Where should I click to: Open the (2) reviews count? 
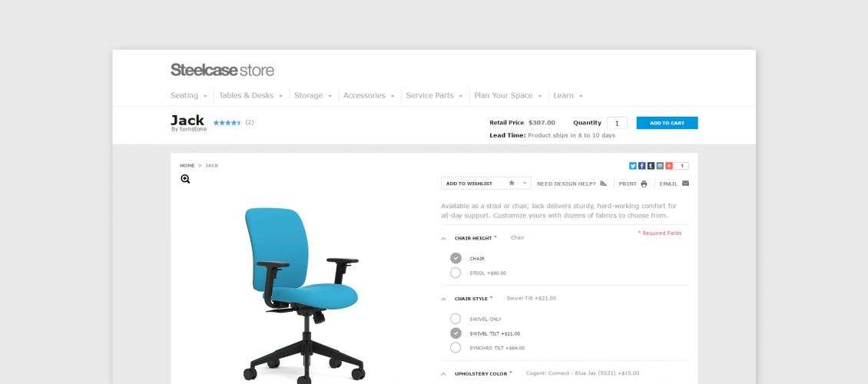tap(250, 122)
